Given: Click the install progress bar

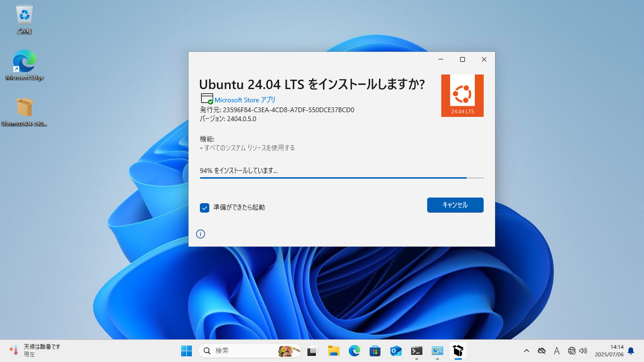Looking at the screenshot, I should click(342, 178).
